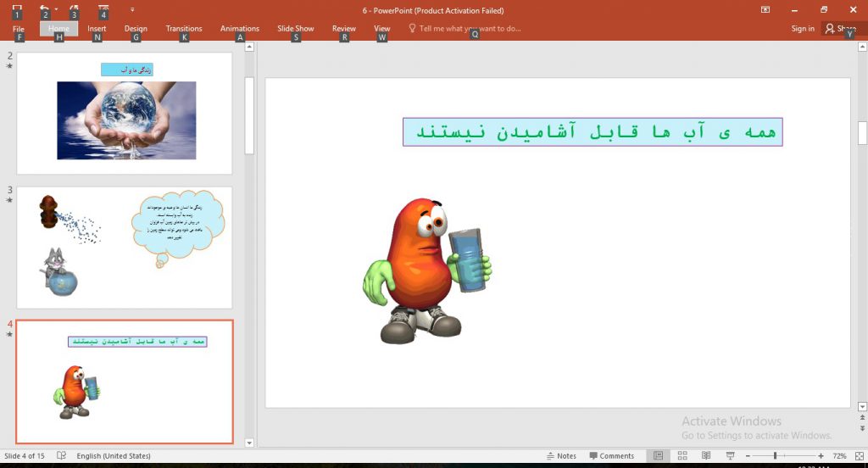Click the Share button

pyautogui.click(x=841, y=29)
